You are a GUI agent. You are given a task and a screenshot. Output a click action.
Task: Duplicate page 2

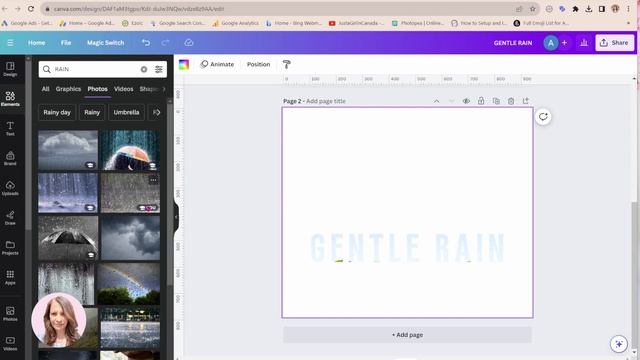496,101
